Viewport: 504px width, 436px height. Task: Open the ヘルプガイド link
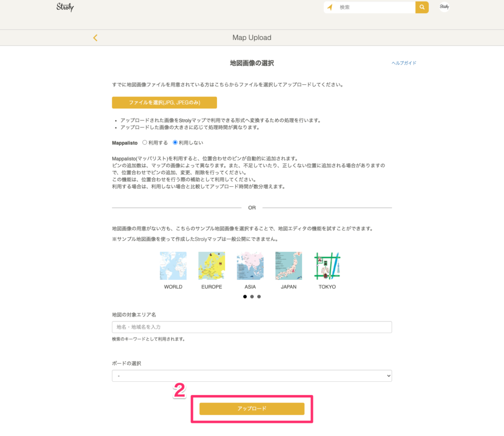[404, 63]
